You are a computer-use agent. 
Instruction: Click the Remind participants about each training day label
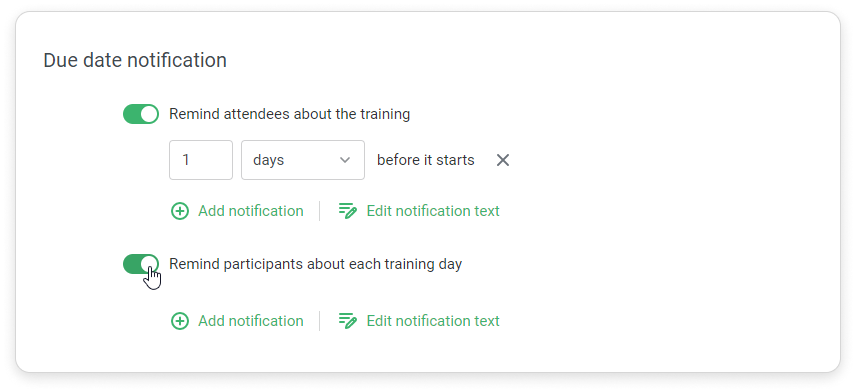pos(316,264)
